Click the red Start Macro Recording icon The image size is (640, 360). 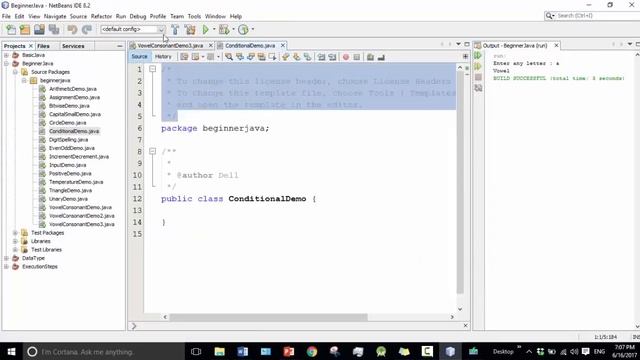pyautogui.click(x=346, y=57)
